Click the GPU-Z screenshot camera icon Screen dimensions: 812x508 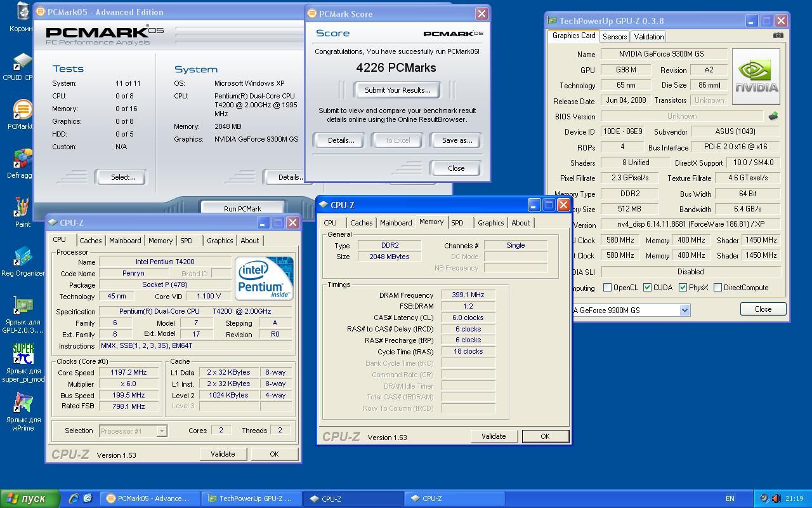[778, 36]
